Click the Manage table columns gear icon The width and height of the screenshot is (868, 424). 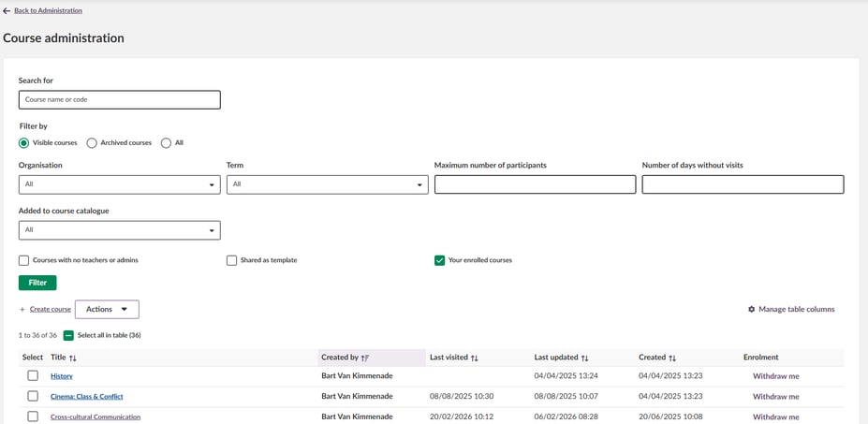tap(751, 309)
